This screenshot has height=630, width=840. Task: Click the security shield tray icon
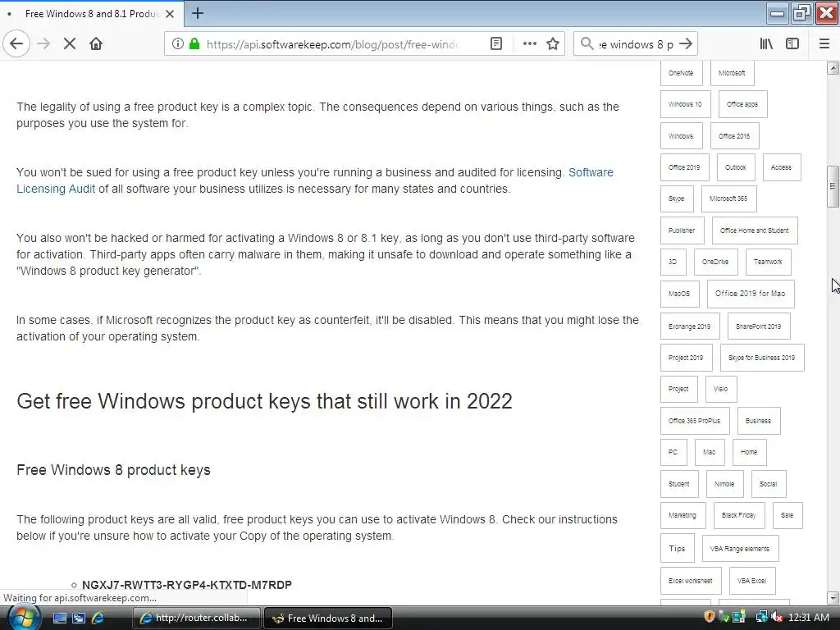point(710,617)
